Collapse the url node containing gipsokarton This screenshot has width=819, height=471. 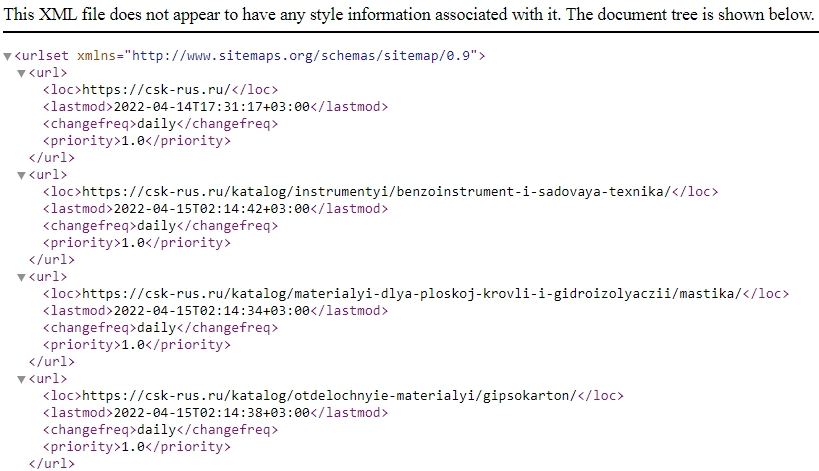[x=21, y=380]
